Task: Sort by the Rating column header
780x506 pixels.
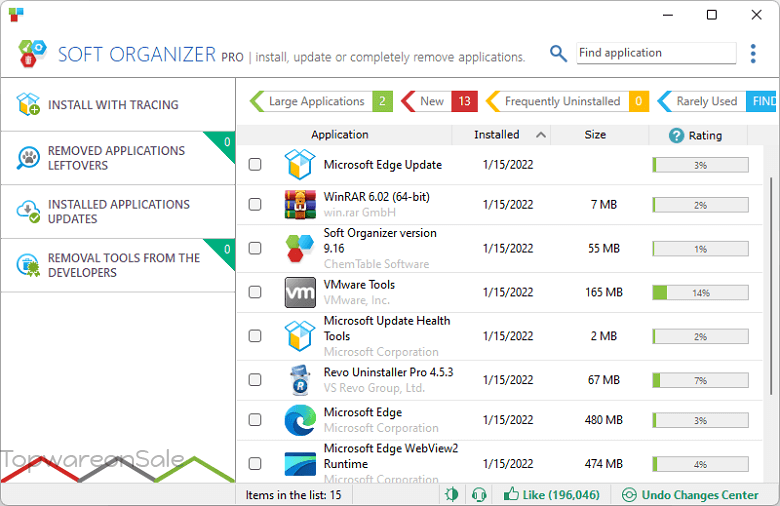Action: pos(698,135)
